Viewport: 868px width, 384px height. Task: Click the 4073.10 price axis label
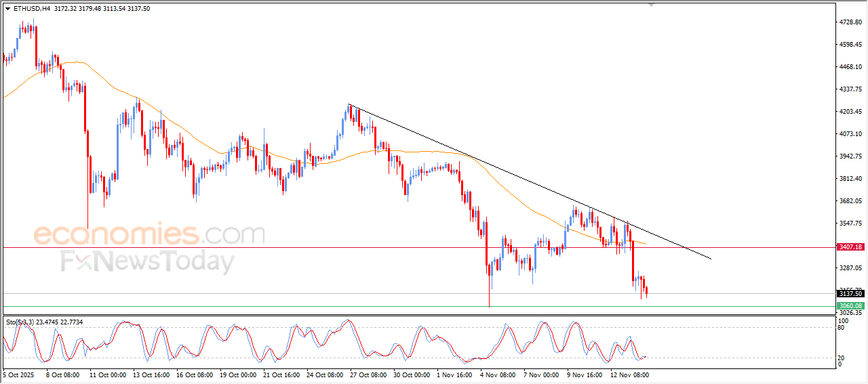850,134
